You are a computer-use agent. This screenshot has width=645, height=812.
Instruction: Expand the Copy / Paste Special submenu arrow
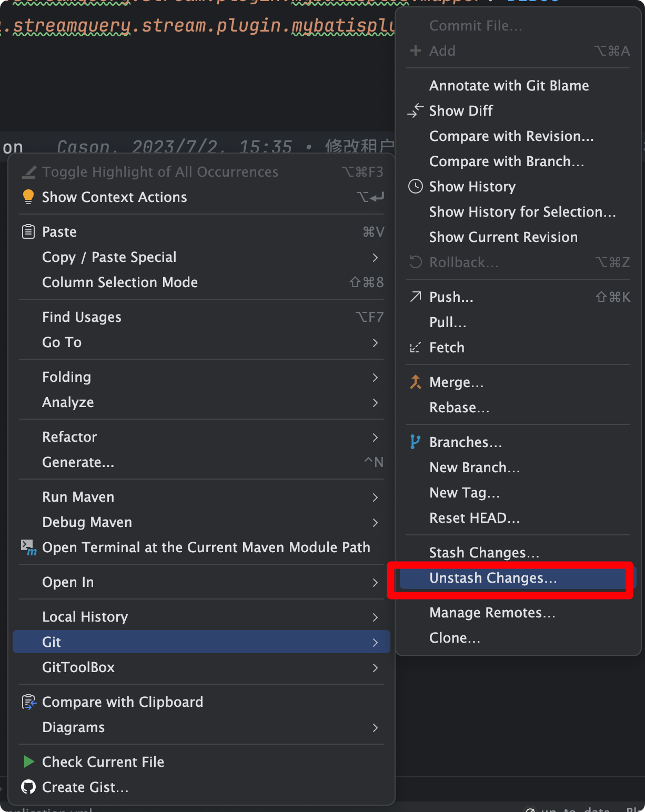click(x=375, y=257)
